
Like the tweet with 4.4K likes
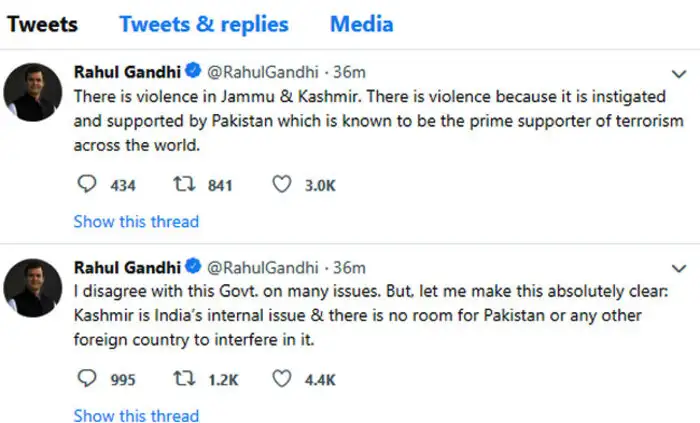(282, 379)
